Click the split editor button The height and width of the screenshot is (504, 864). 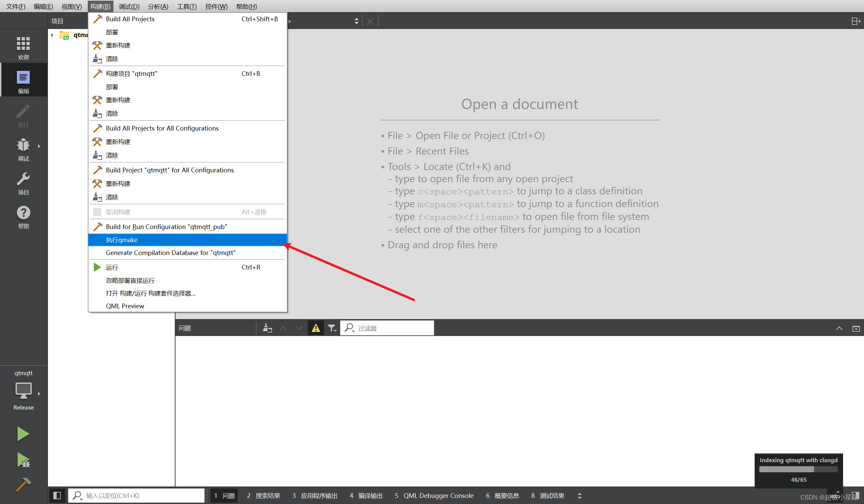click(856, 21)
